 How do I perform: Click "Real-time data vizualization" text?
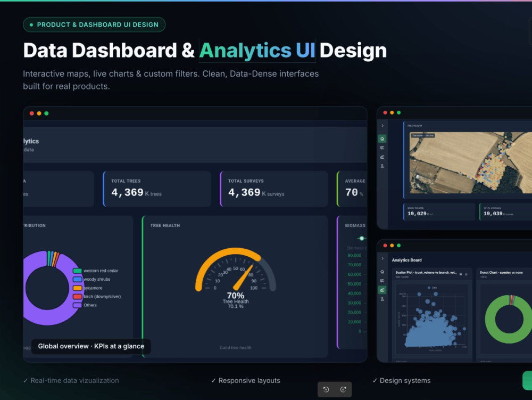pos(74,381)
